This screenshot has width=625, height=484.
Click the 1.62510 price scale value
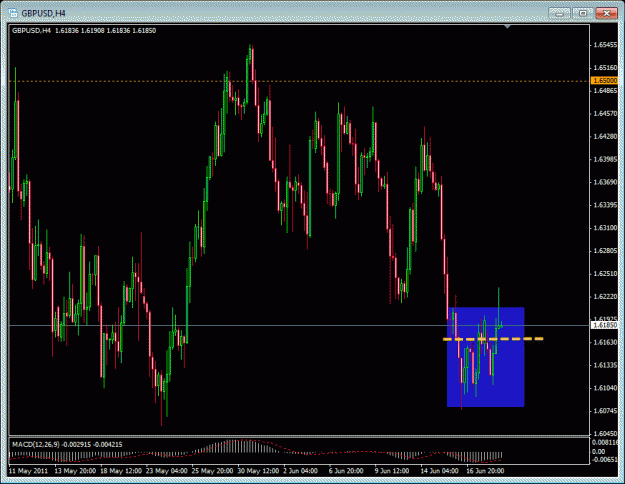pos(605,273)
